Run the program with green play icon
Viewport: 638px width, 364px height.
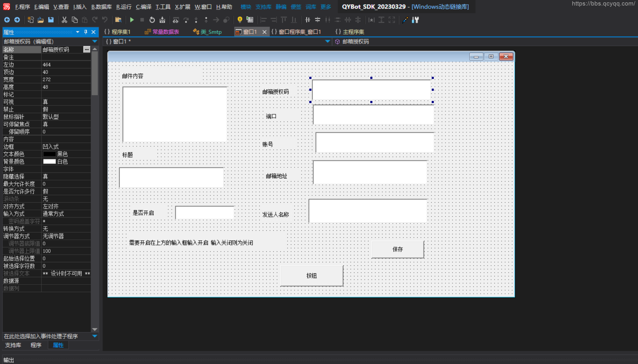132,20
